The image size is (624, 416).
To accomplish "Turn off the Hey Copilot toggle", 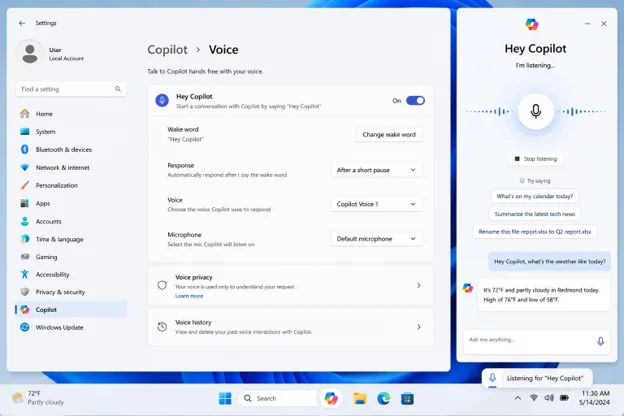I will click(x=415, y=101).
